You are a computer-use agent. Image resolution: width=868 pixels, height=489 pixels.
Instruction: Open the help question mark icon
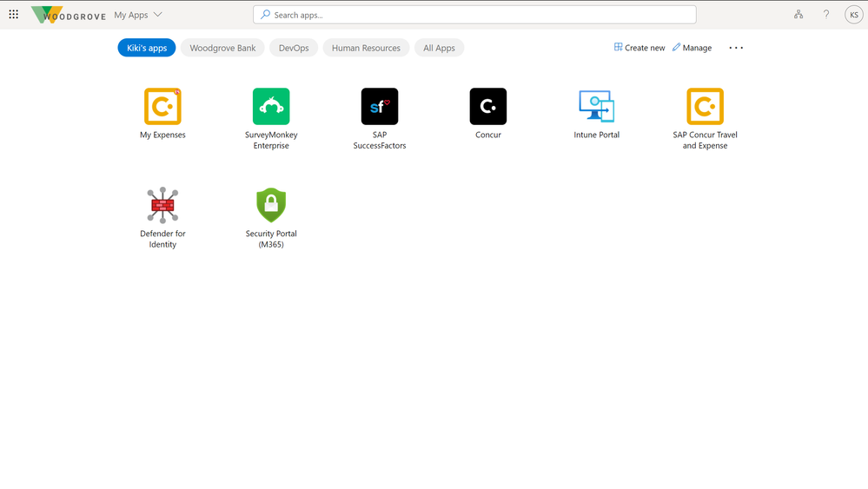click(x=826, y=15)
